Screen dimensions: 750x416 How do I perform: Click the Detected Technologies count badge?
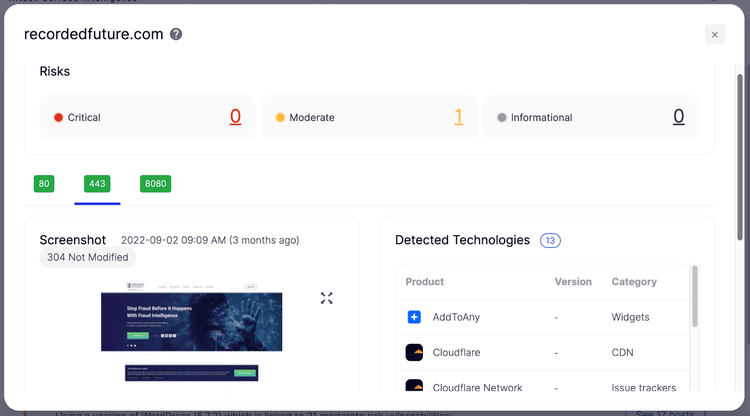click(x=550, y=240)
